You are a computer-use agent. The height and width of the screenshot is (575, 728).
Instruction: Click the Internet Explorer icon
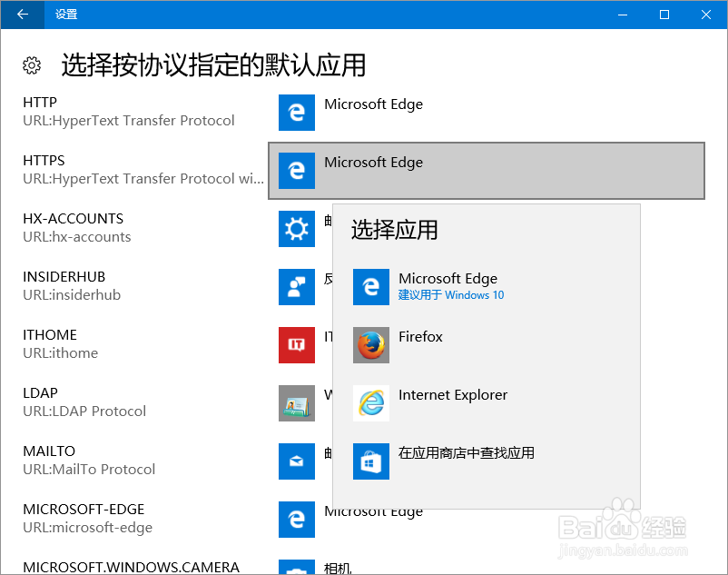[370, 403]
